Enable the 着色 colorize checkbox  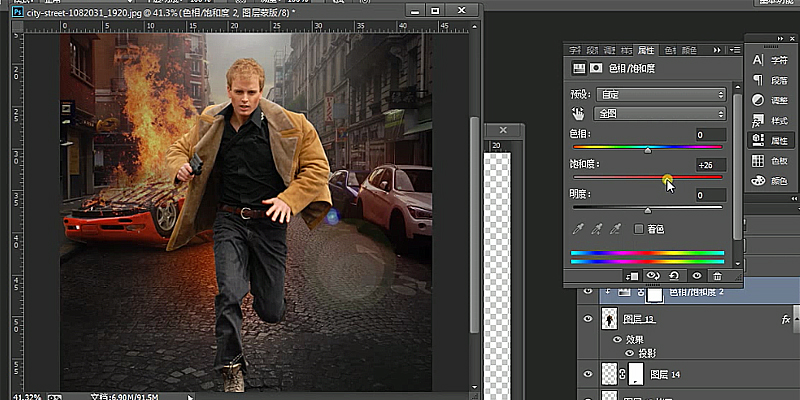639,229
